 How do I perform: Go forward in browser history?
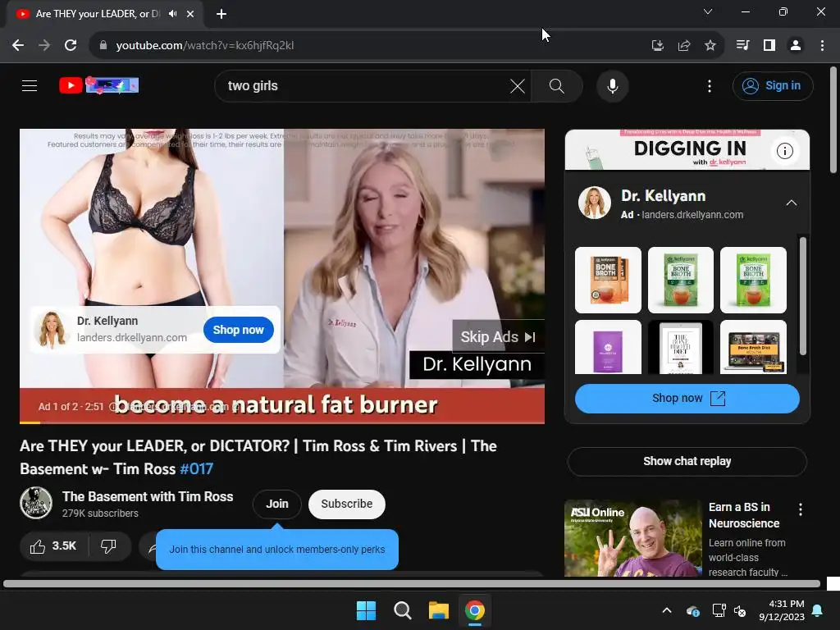coord(44,46)
